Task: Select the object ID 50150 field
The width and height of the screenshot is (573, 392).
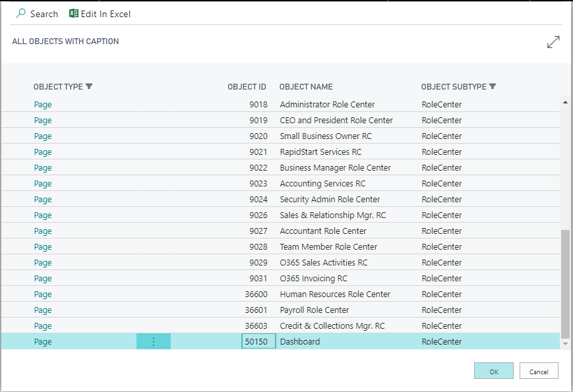Action: [258, 342]
